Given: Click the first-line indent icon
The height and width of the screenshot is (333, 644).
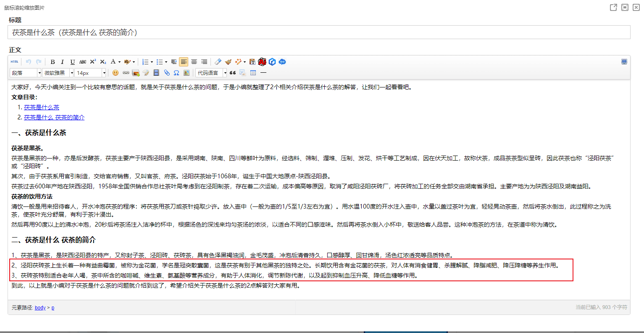Looking at the screenshot, I should (174, 62).
